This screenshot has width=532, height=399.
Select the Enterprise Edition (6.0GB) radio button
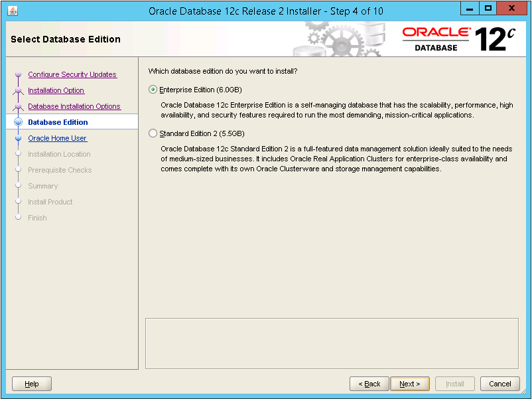click(x=153, y=90)
